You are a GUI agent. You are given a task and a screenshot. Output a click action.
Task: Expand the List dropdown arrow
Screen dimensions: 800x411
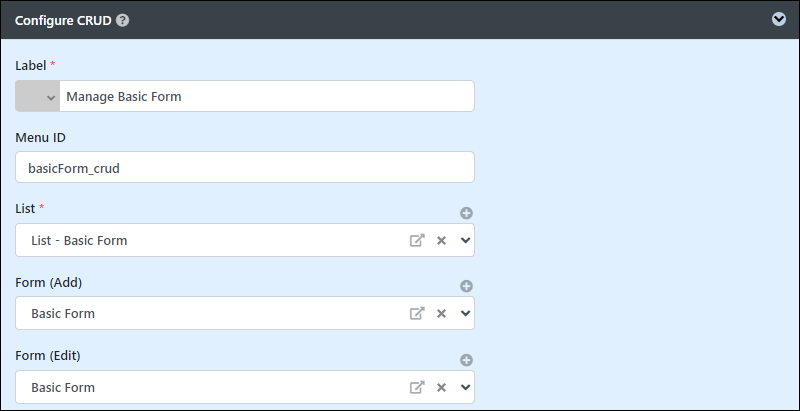tap(465, 240)
